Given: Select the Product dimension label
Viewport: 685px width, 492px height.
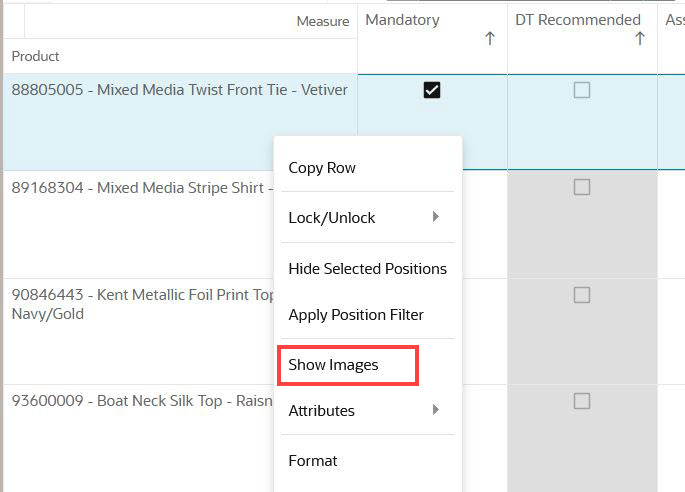Looking at the screenshot, I should pos(35,56).
